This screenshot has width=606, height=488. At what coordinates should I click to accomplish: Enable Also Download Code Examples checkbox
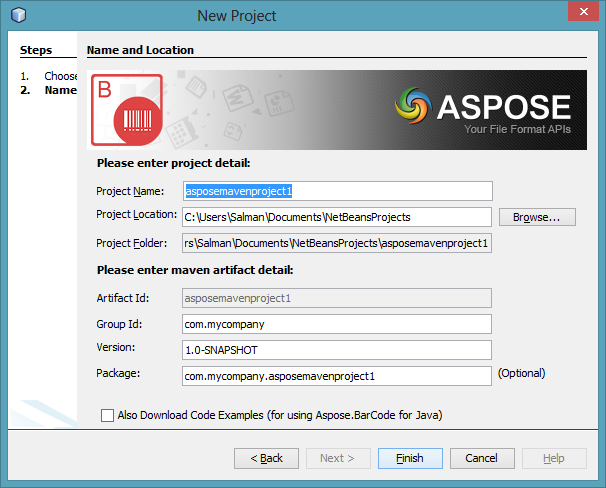(x=107, y=415)
